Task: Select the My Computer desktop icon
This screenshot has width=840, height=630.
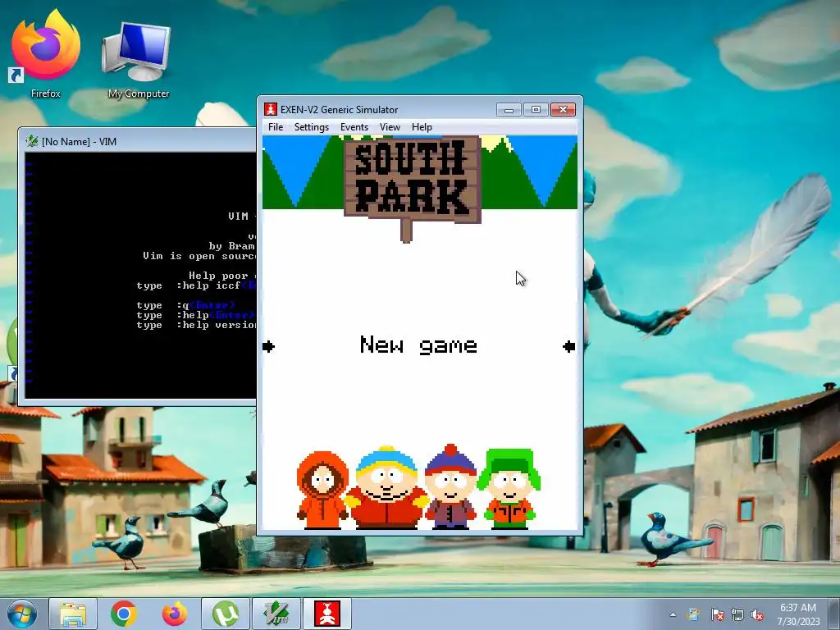Action: (x=138, y=59)
